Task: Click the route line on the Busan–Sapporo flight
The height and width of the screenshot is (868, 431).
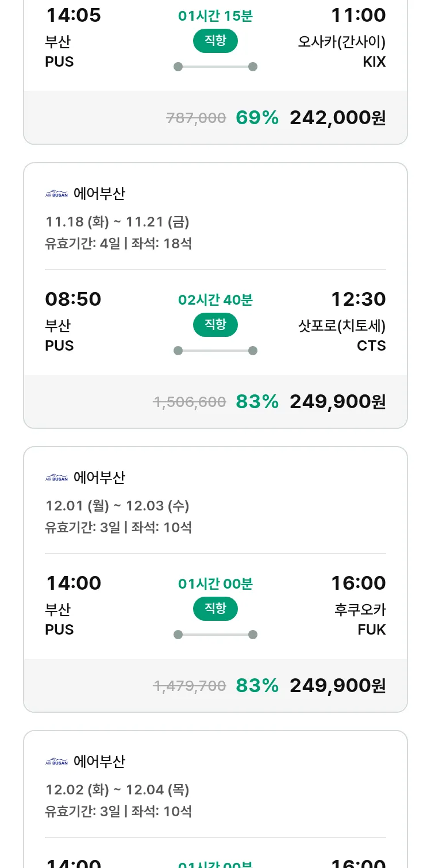Action: click(215, 351)
